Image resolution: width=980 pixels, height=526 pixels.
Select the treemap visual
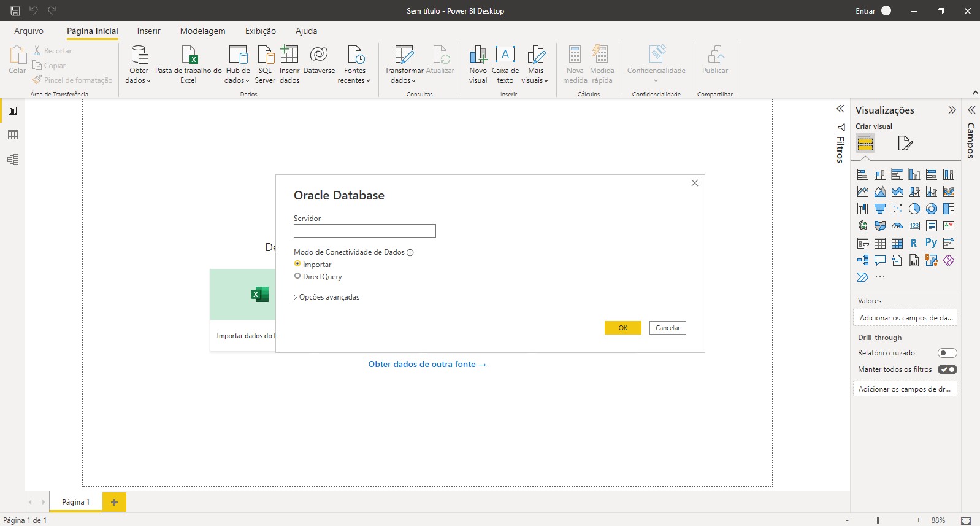tap(948, 209)
